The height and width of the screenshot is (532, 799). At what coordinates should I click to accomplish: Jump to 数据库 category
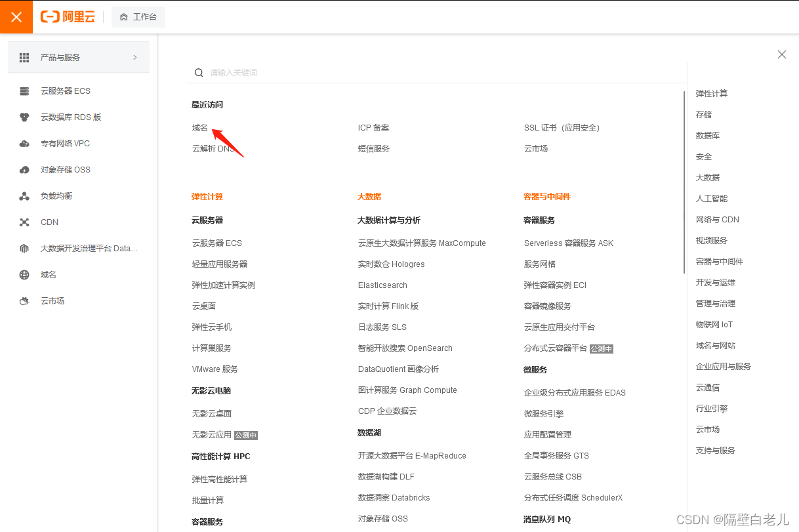[707, 136]
